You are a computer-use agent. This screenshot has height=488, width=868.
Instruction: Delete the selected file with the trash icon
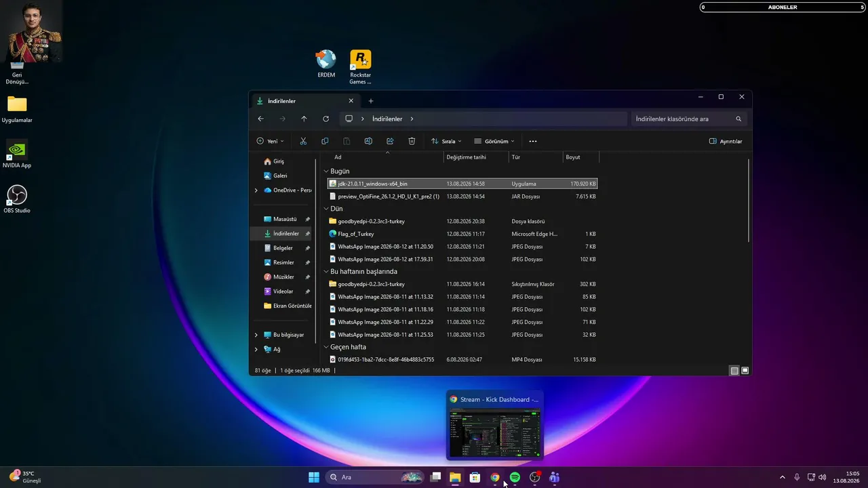coord(412,141)
